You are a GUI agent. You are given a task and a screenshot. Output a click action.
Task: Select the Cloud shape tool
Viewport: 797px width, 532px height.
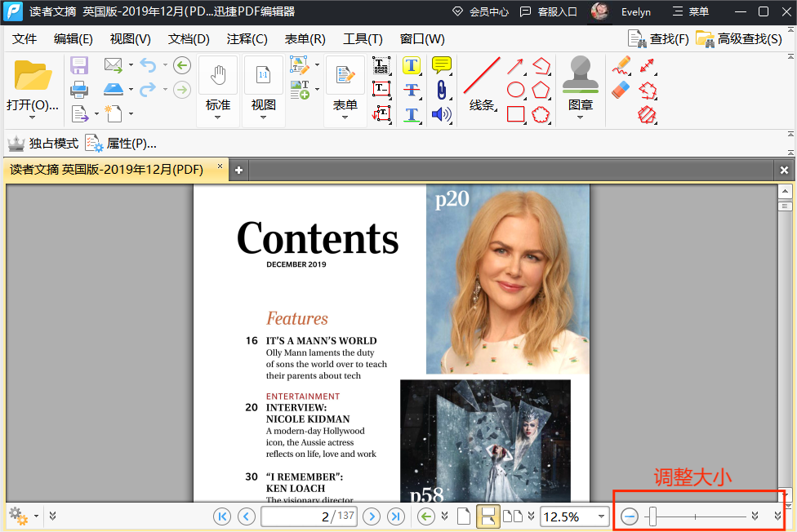pyautogui.click(x=541, y=114)
